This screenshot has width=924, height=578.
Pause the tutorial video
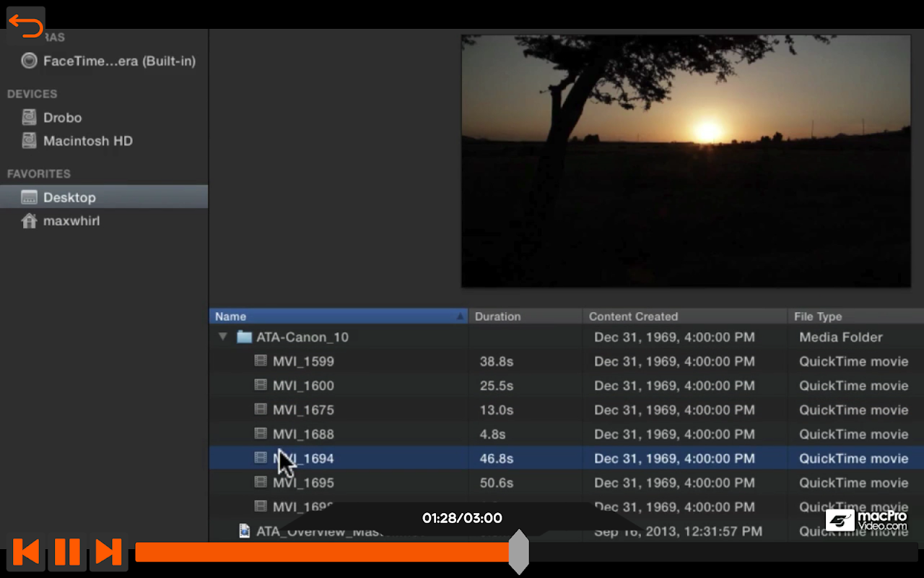(67, 552)
